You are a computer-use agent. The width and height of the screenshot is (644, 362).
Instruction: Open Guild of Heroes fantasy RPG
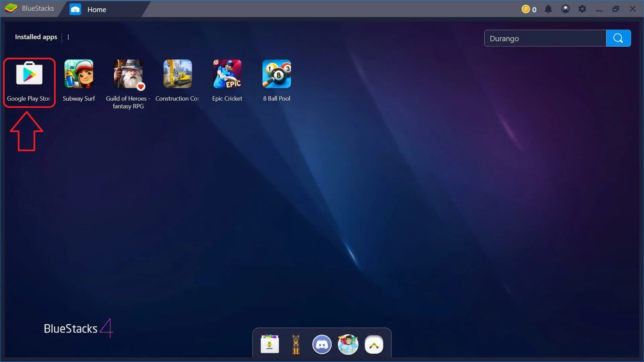(x=128, y=74)
